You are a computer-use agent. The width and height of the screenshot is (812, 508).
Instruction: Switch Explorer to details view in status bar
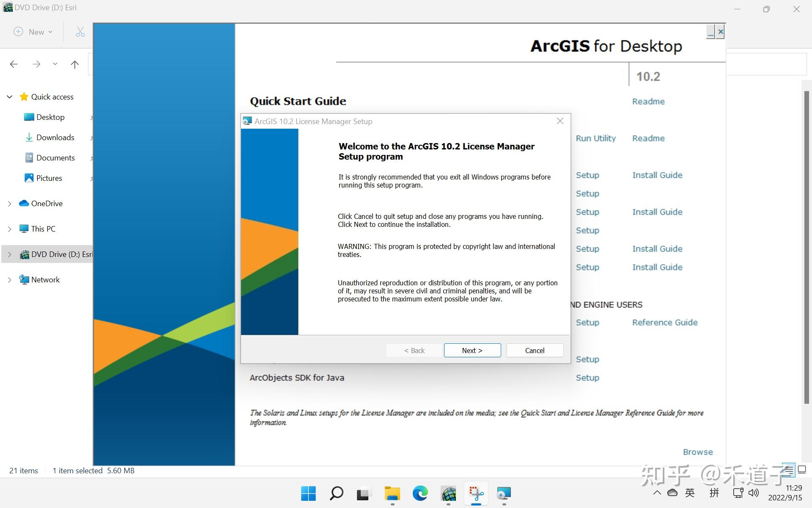coord(789,470)
